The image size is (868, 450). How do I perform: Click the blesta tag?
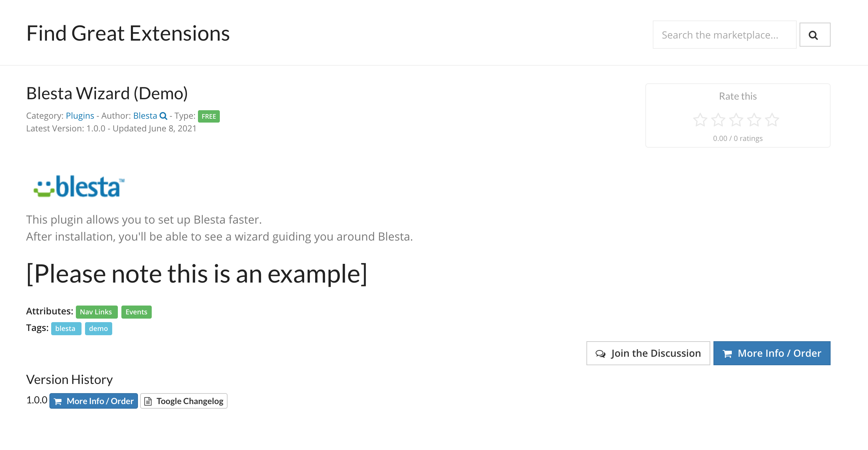pyautogui.click(x=66, y=328)
